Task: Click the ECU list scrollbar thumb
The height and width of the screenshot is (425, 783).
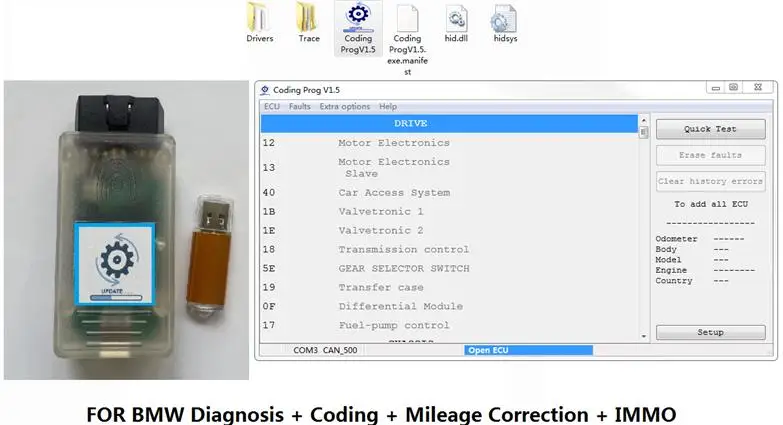Action: [x=643, y=132]
